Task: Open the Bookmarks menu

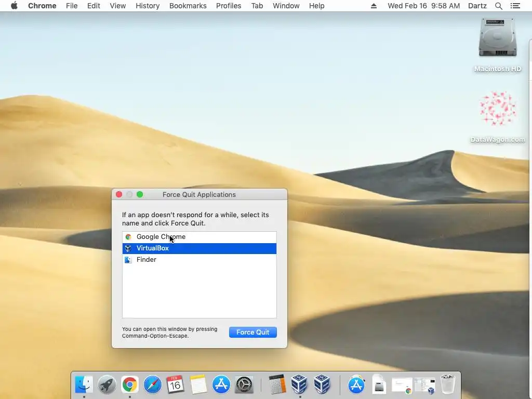Action: [x=188, y=6]
